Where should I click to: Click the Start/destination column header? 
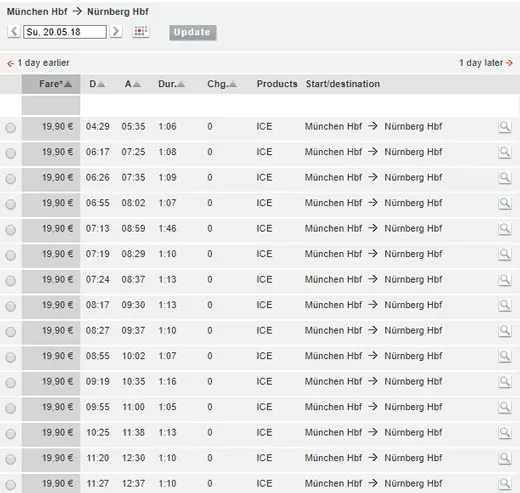[343, 84]
